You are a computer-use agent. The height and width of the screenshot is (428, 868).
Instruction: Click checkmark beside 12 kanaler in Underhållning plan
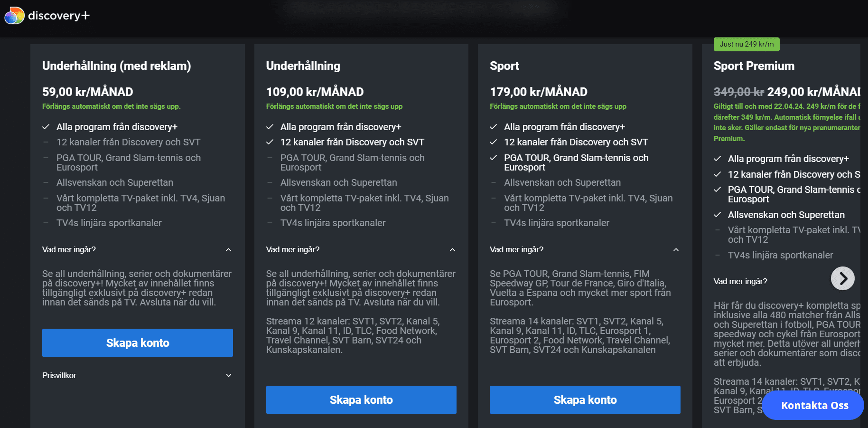(270, 142)
